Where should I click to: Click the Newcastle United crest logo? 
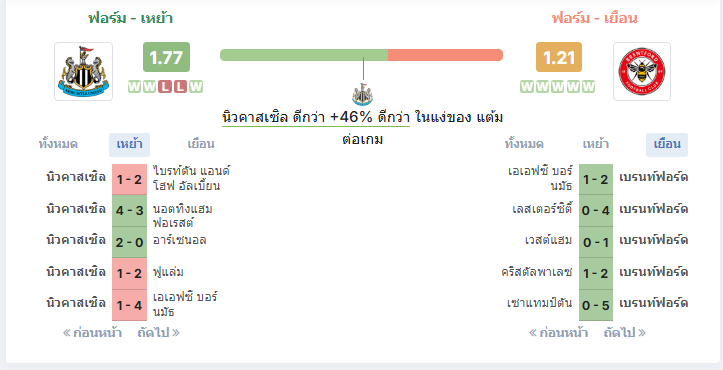[x=83, y=72]
